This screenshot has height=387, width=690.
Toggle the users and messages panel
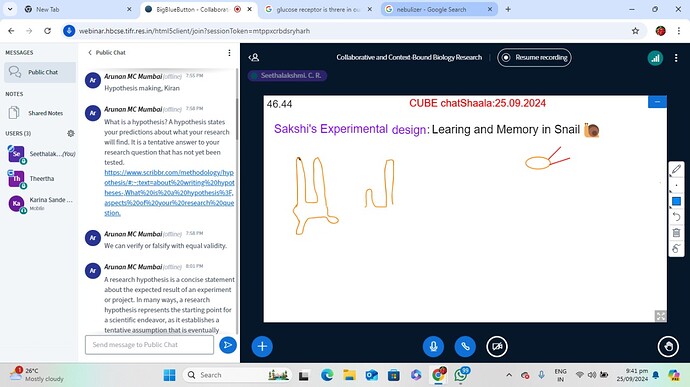click(253, 58)
